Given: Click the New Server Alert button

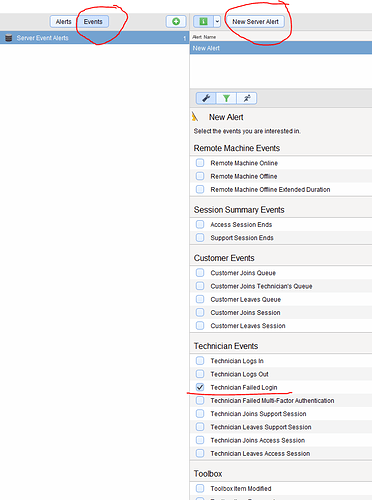Looking at the screenshot, I should pyautogui.click(x=255, y=22).
